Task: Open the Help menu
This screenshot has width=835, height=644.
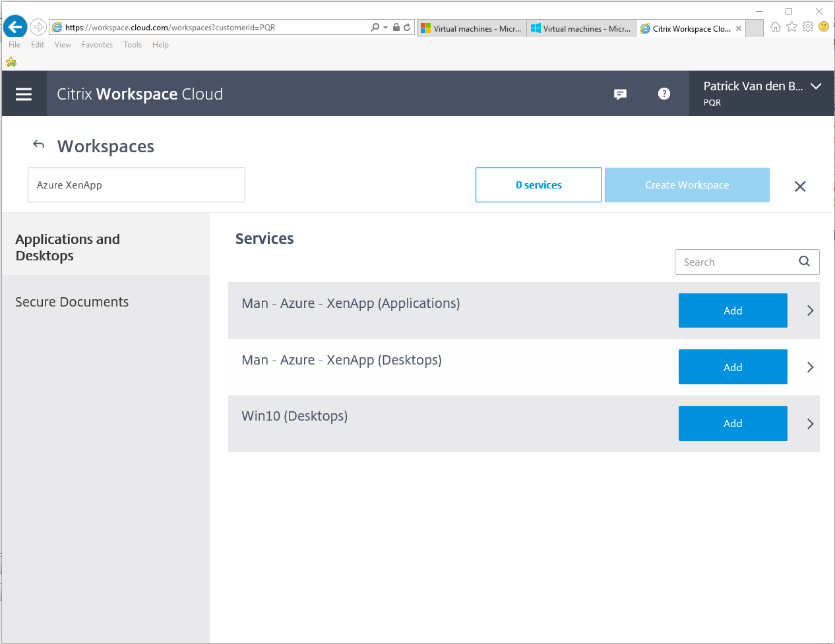Action: click(x=160, y=45)
